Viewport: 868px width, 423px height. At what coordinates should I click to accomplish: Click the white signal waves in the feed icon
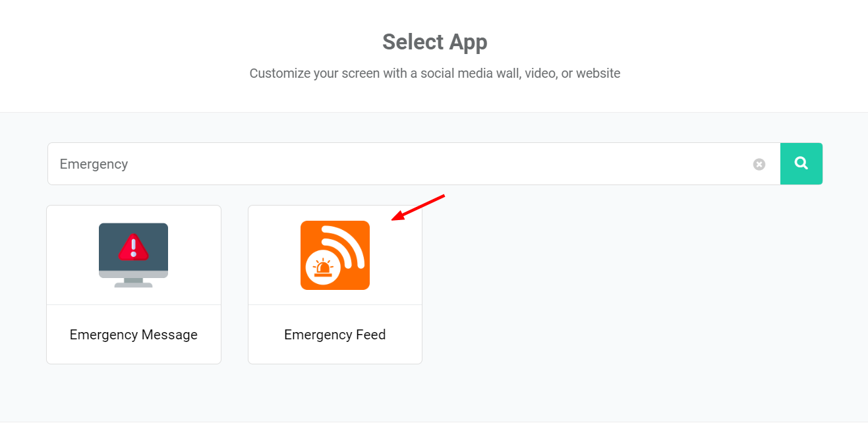tap(346, 245)
